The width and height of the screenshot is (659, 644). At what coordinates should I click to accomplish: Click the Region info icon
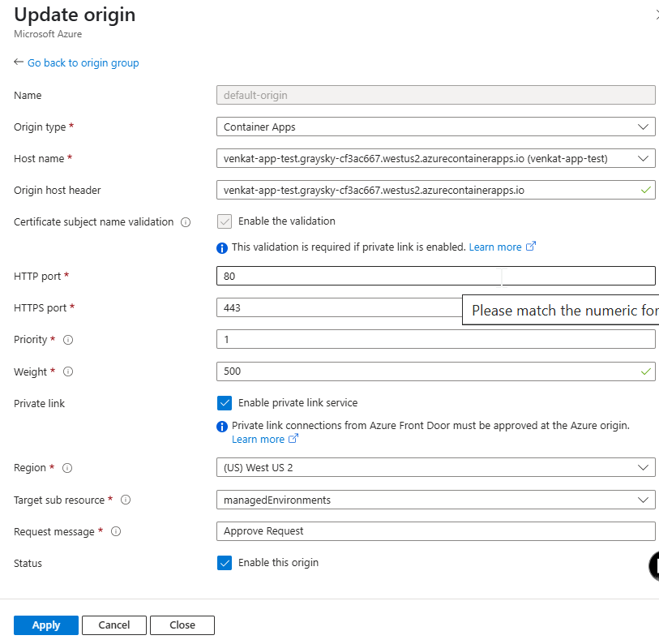coord(67,468)
